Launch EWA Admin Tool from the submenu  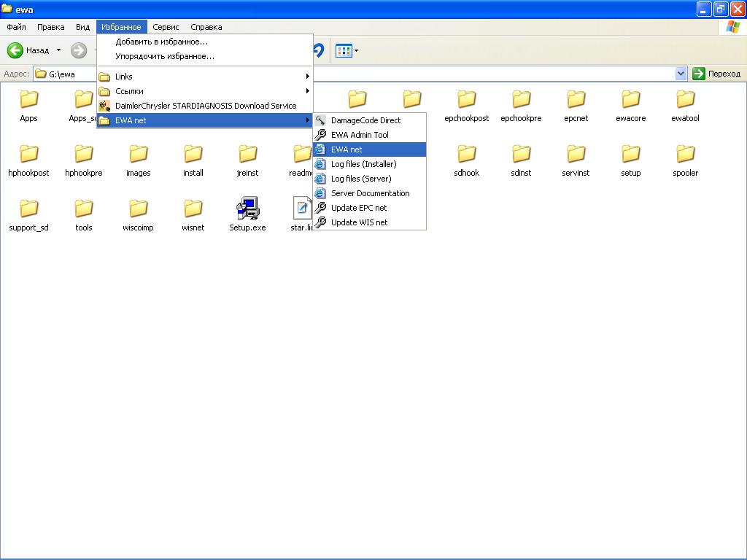pos(370,135)
